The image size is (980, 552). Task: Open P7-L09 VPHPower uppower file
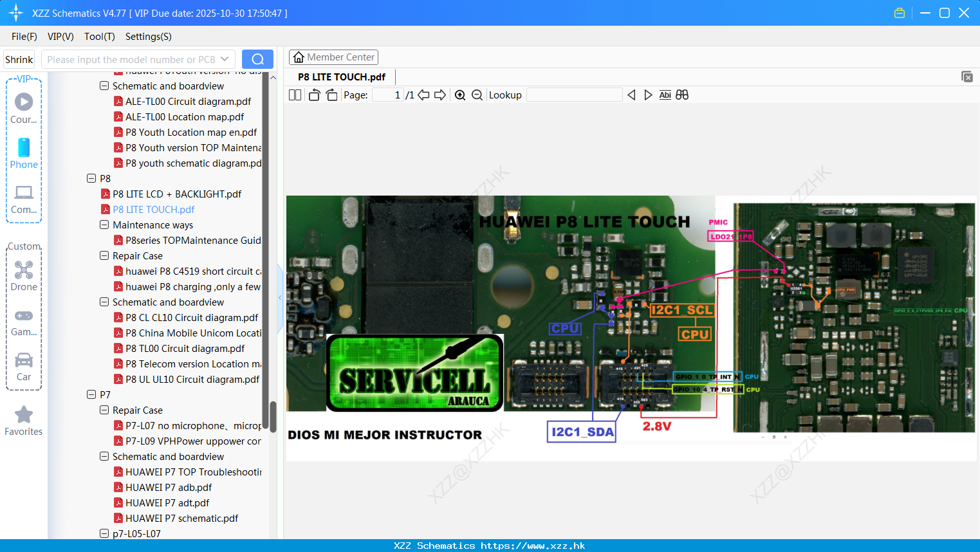coord(194,441)
